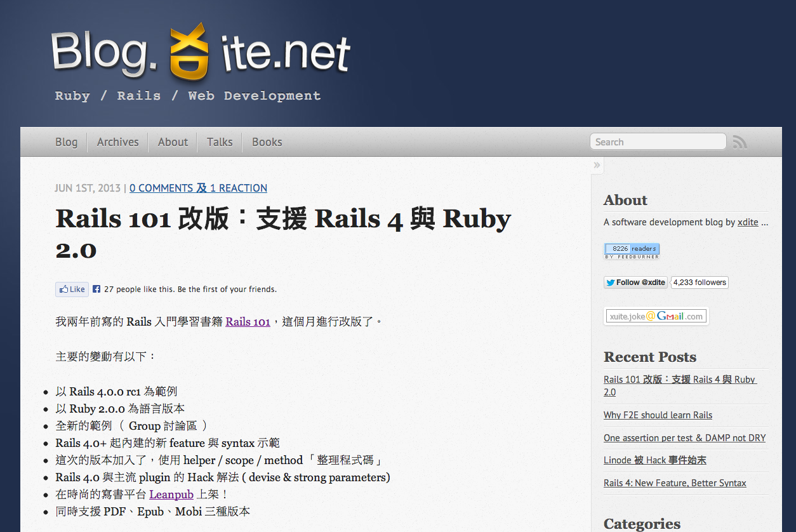The width and height of the screenshot is (796, 532).
Task: Go to the About page in navigation
Action: pos(173,142)
